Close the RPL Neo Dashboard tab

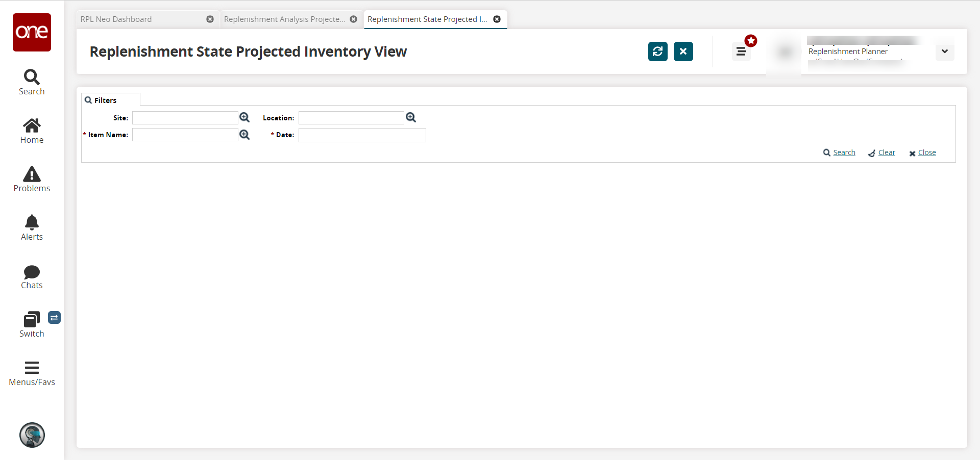[x=210, y=19]
